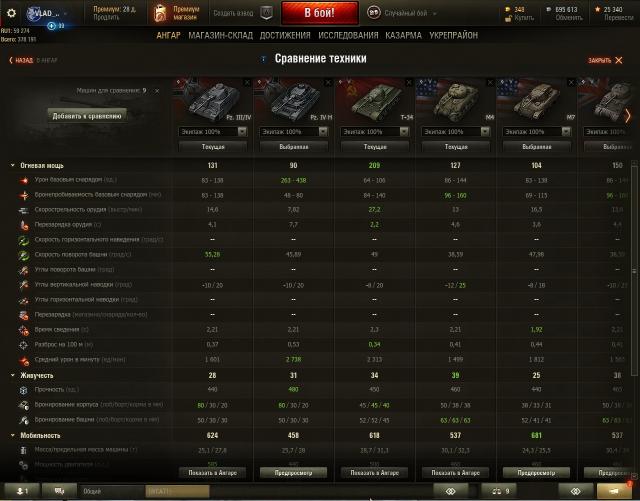
Task: Remove T-34 from comparison list
Action: point(409,83)
